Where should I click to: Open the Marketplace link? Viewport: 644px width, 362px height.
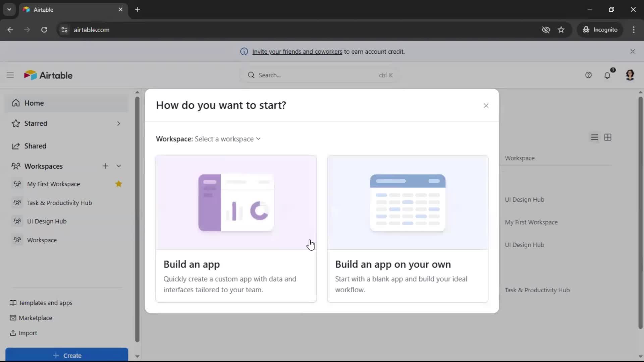point(31,318)
